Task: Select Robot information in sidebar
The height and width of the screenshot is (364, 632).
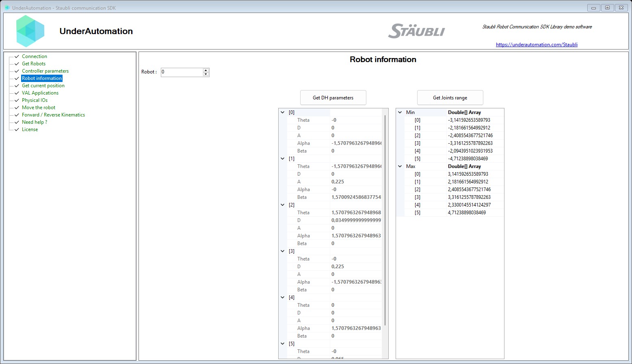Action: click(x=42, y=78)
